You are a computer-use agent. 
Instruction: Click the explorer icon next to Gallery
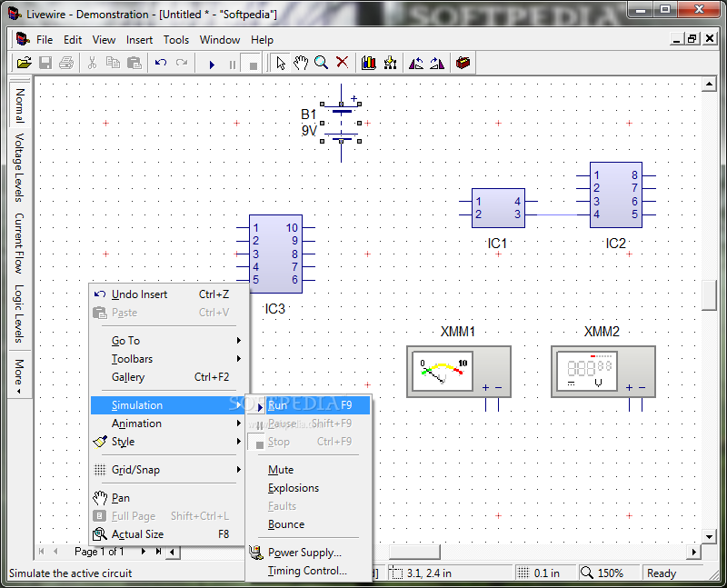(390, 63)
